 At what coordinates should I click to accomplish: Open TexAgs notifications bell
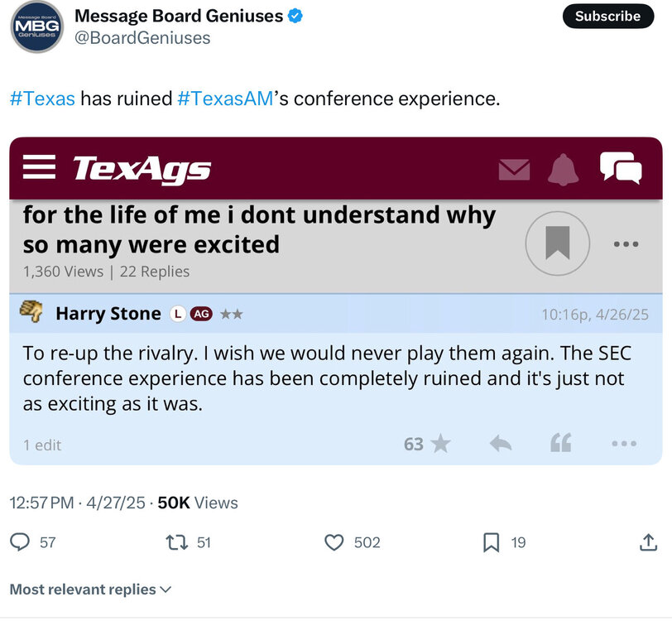coord(564,169)
